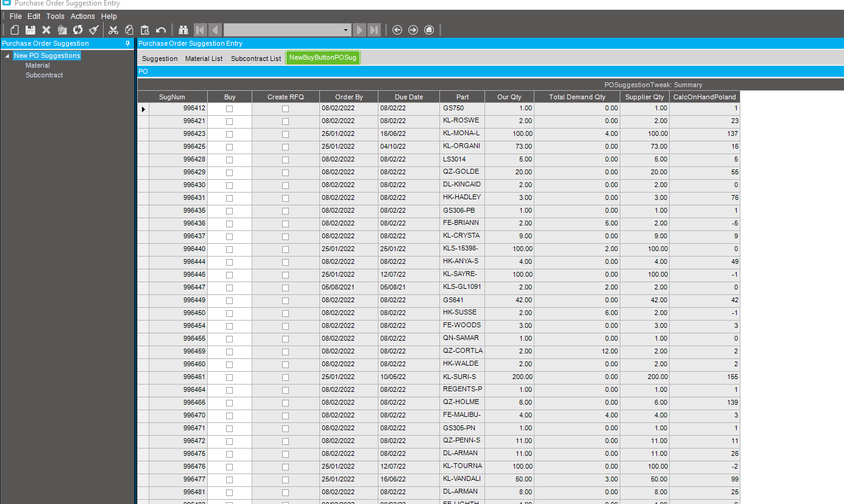
Task: Switch to the Suggestion tab
Action: [x=160, y=59]
